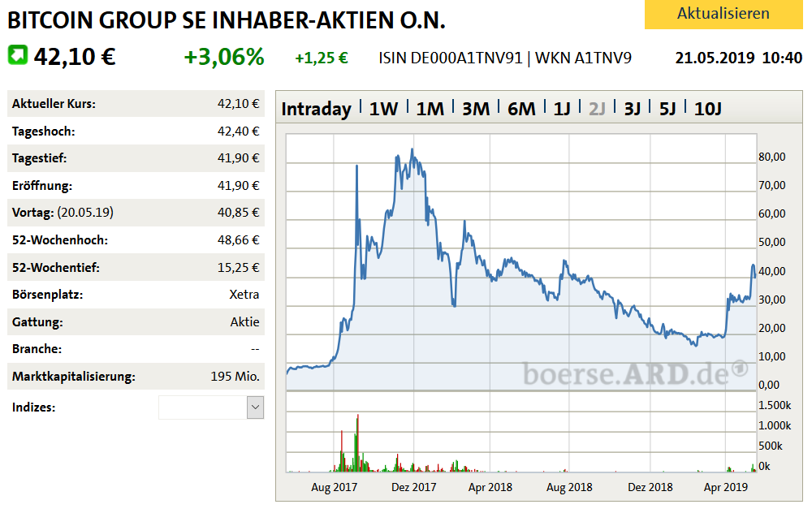Click the Aug 2017 axis label
Image resolution: width=812 pixels, height=513 pixels.
pyautogui.click(x=334, y=487)
